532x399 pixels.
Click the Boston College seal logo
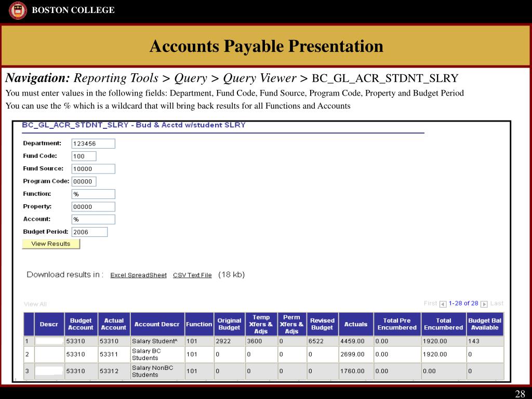tap(18, 10)
